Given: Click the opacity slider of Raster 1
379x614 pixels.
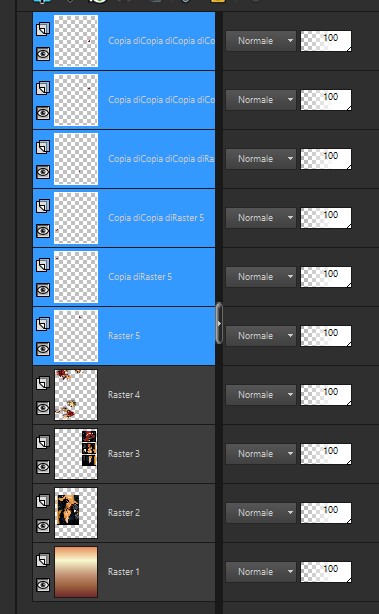Looking at the screenshot, I should coord(326,572).
